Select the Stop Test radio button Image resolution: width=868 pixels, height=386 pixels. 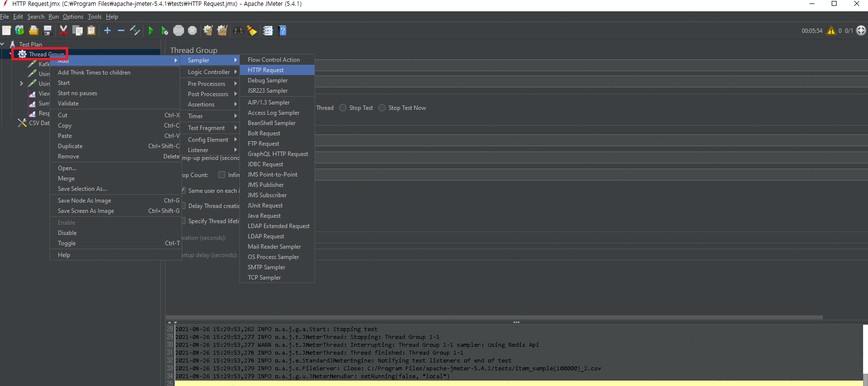(343, 107)
